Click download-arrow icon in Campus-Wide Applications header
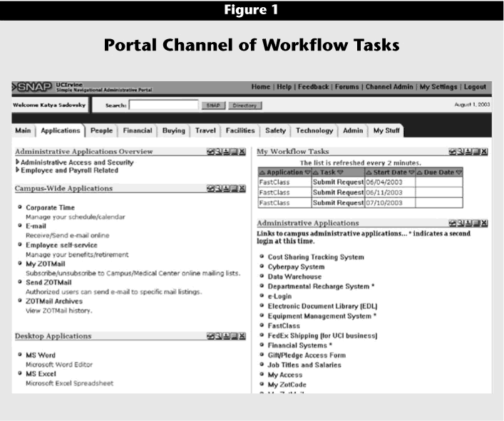The height and width of the screenshot is (421, 504). point(226,189)
